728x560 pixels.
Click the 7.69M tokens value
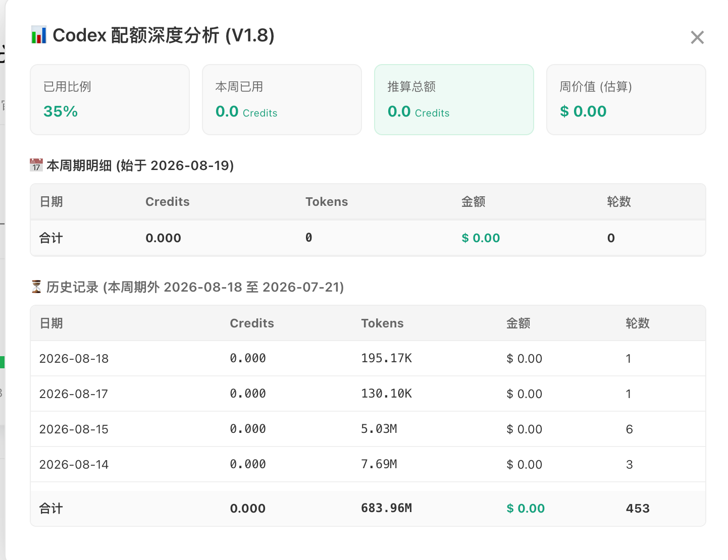pyautogui.click(x=379, y=464)
